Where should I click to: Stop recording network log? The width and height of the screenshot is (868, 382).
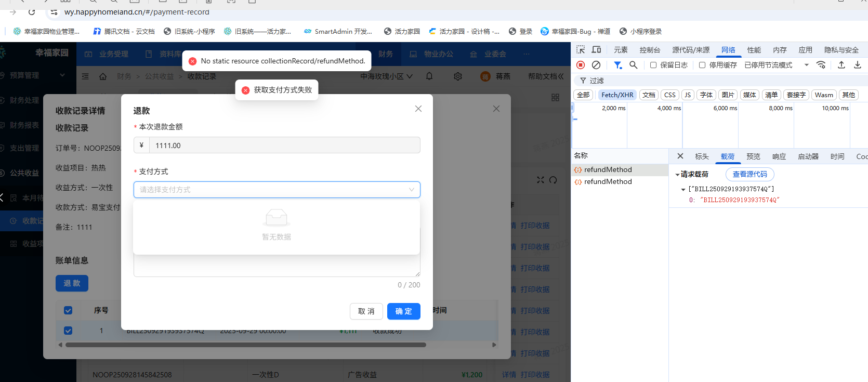581,65
